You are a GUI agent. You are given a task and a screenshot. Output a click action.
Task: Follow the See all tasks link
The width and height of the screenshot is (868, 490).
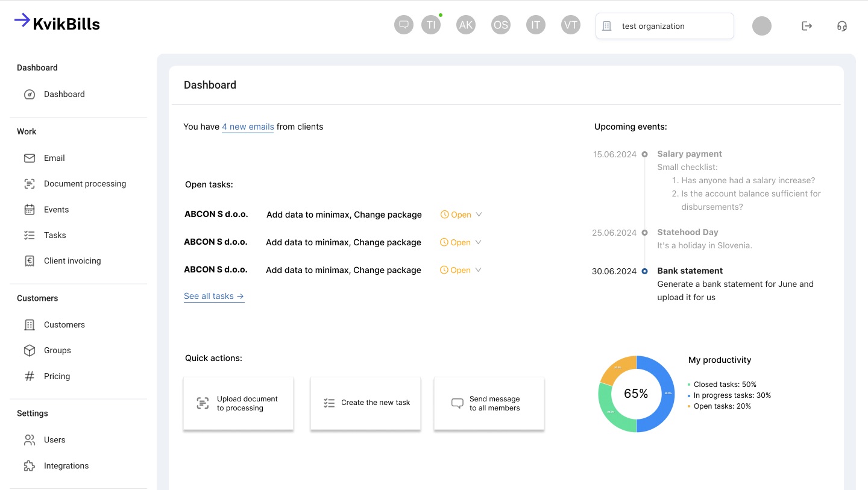[x=214, y=296]
